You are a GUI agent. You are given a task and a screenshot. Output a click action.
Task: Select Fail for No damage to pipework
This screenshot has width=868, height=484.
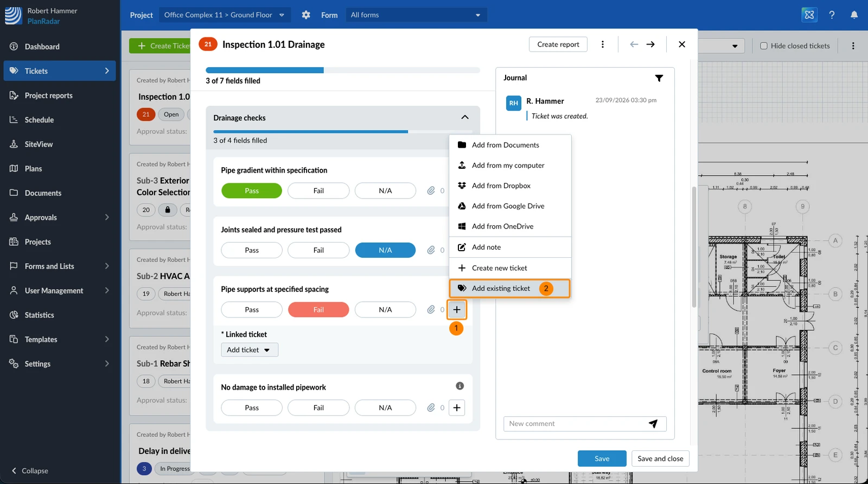[x=318, y=408]
